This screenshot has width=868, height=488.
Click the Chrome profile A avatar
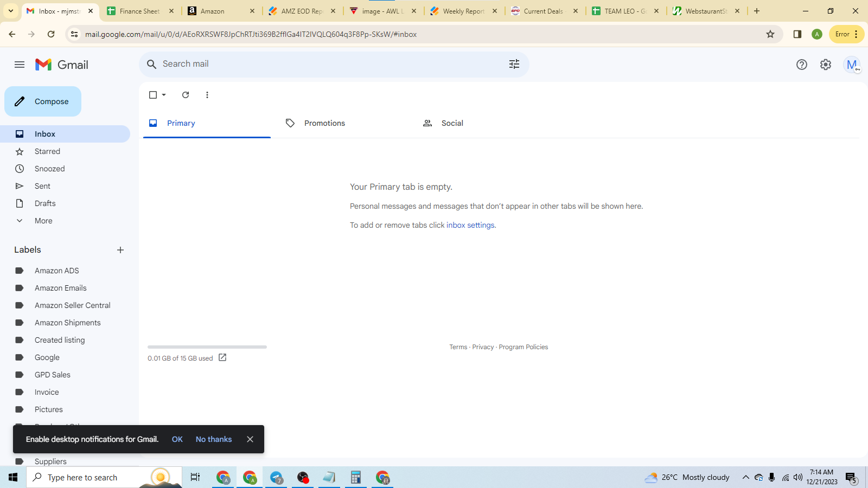817,34
